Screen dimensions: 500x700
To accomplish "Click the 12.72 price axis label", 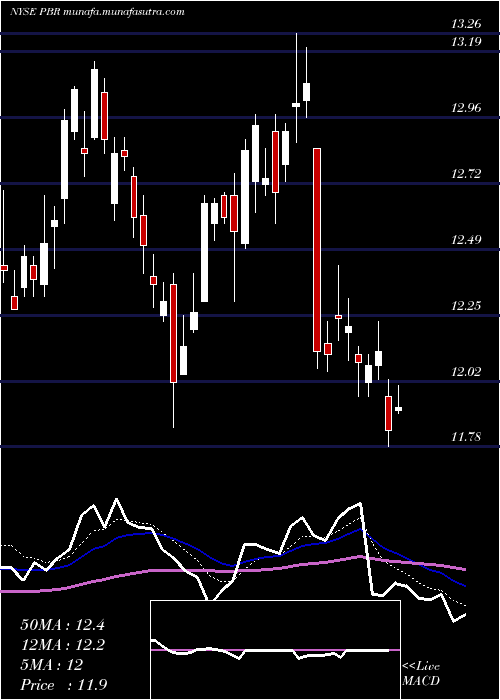I will [466, 174].
